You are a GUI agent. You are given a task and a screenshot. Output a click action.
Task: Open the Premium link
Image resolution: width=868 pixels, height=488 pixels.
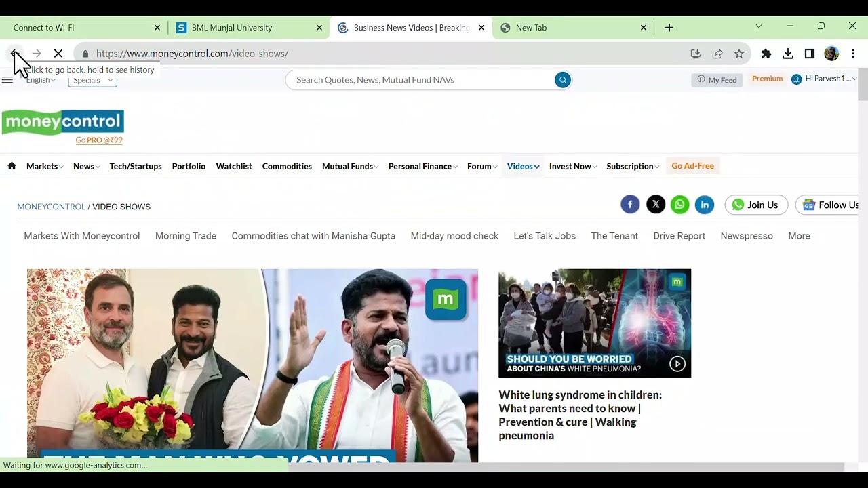click(767, 79)
